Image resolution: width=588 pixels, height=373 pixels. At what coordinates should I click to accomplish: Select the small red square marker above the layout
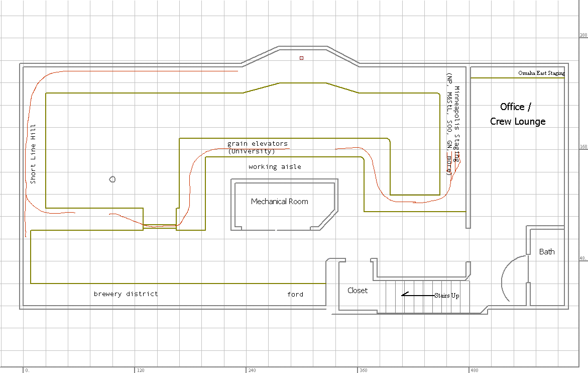tap(301, 58)
